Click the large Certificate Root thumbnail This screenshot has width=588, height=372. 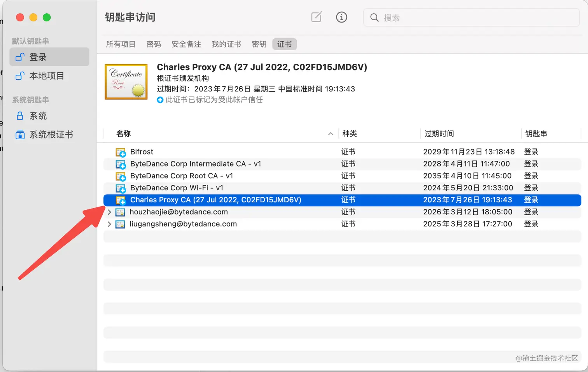tap(126, 82)
